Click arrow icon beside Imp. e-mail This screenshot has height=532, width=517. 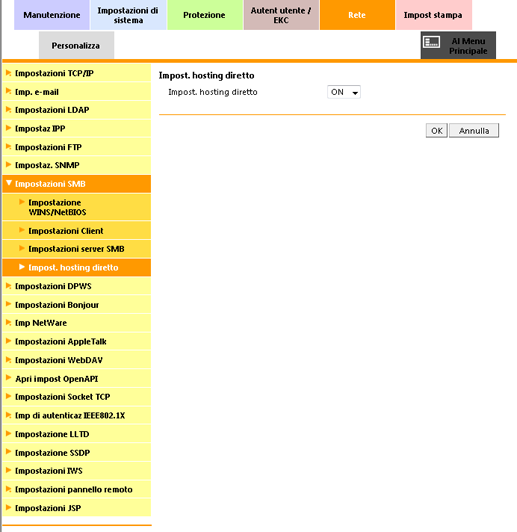click(9, 91)
